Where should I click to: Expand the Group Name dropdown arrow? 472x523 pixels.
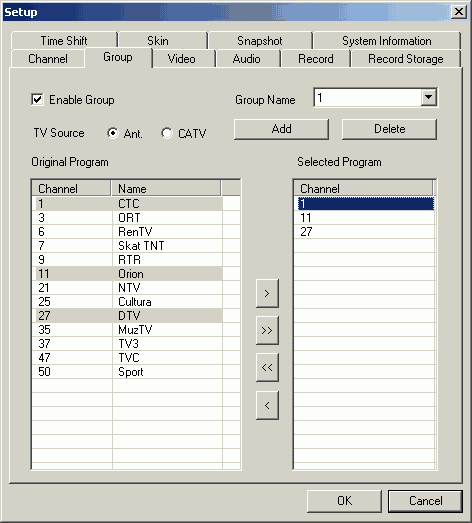pos(428,98)
